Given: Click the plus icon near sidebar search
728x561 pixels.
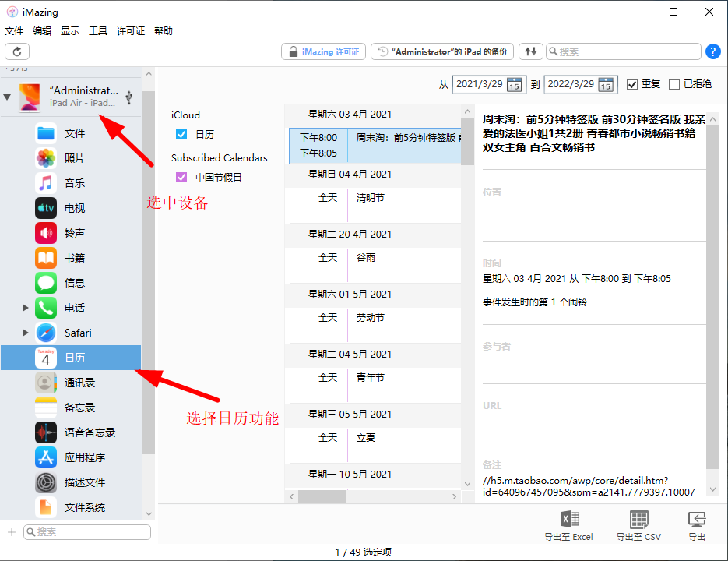Looking at the screenshot, I should [12, 532].
